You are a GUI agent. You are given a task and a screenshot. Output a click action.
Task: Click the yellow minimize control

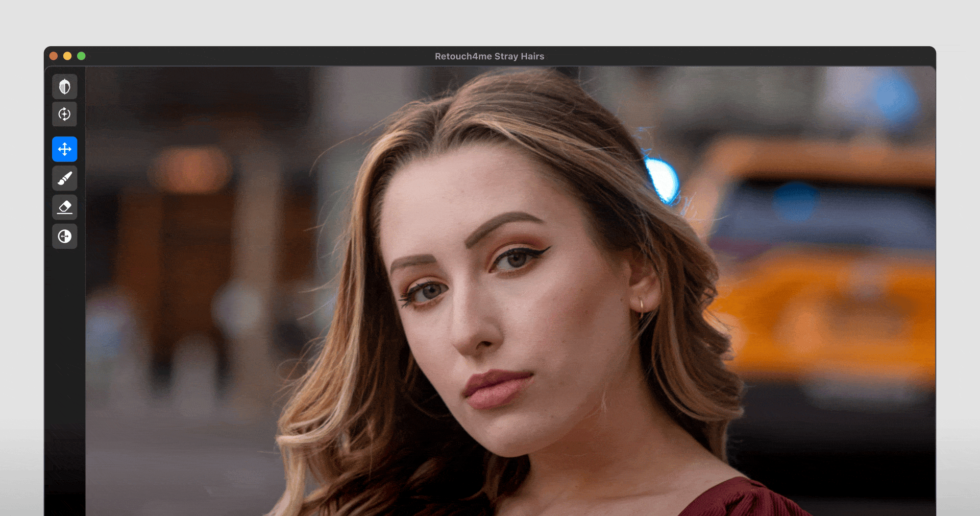(x=67, y=56)
